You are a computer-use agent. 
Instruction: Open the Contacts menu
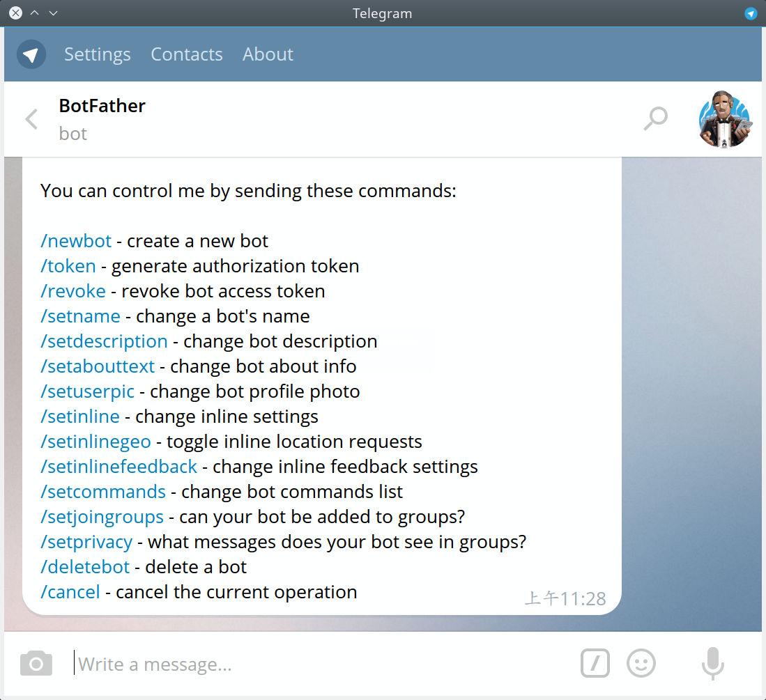pos(187,54)
